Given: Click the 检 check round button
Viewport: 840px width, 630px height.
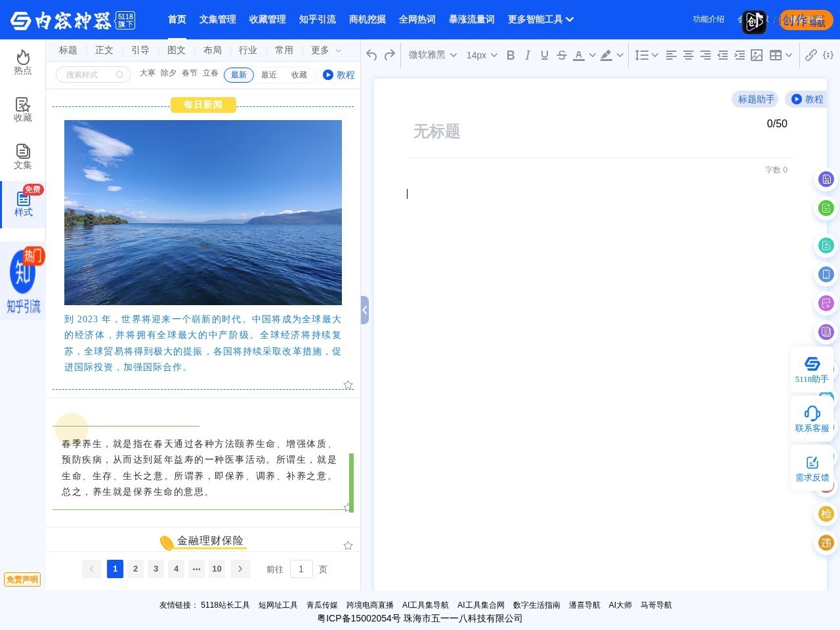Looking at the screenshot, I should click(x=826, y=514).
